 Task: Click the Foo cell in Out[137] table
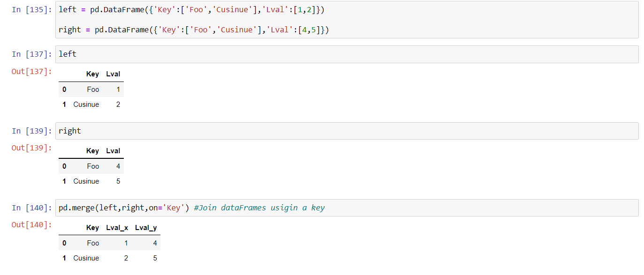click(93, 89)
